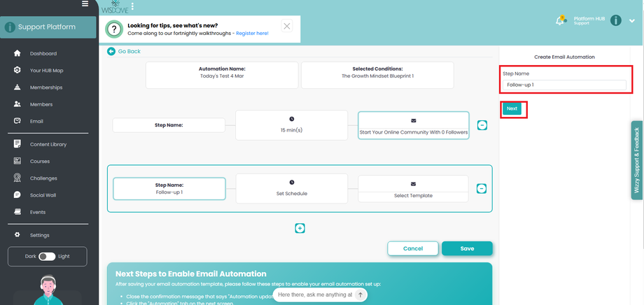
Task: Click the Register here link
Action: coord(252,33)
